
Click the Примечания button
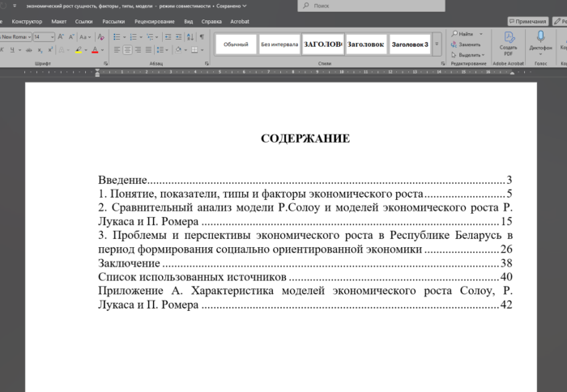pos(527,21)
